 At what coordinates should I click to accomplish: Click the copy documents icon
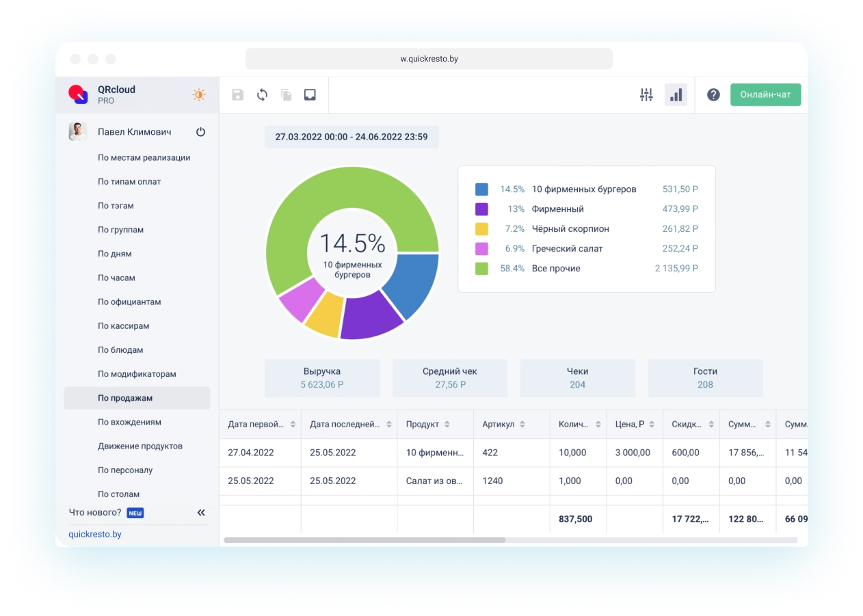(286, 95)
